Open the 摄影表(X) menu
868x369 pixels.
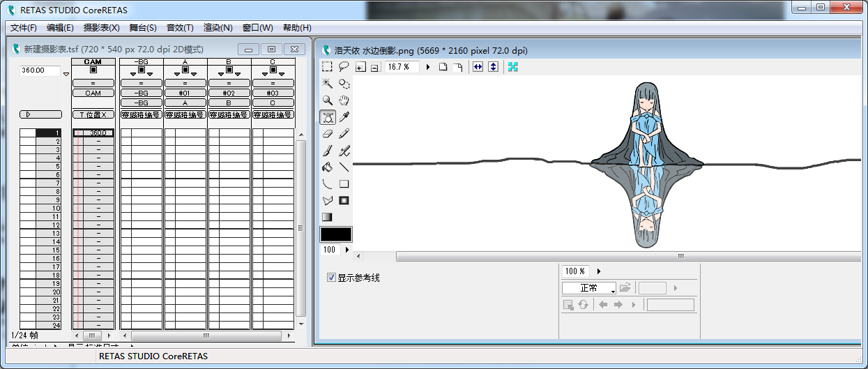click(x=101, y=28)
